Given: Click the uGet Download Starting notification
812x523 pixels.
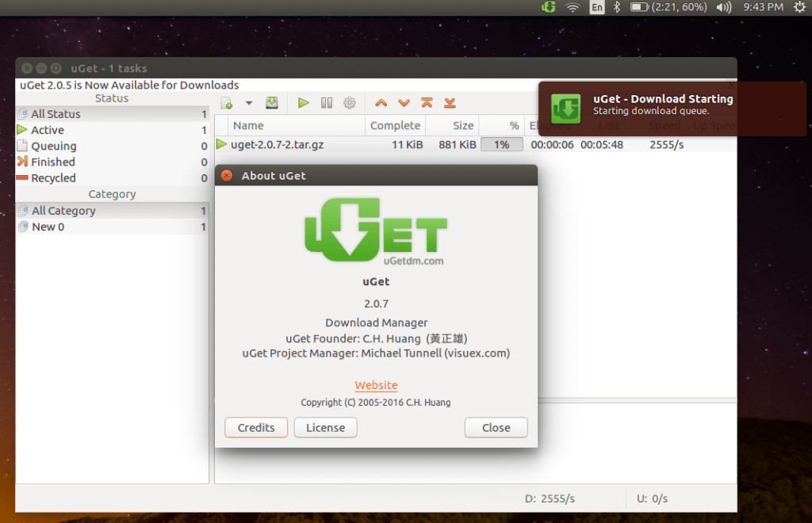Looking at the screenshot, I should pyautogui.click(x=672, y=109).
